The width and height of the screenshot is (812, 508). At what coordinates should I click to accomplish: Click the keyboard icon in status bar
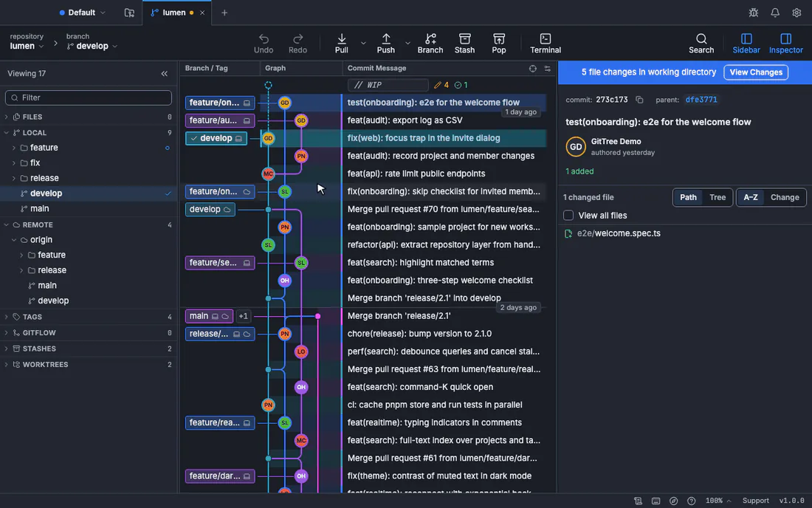[656, 501]
